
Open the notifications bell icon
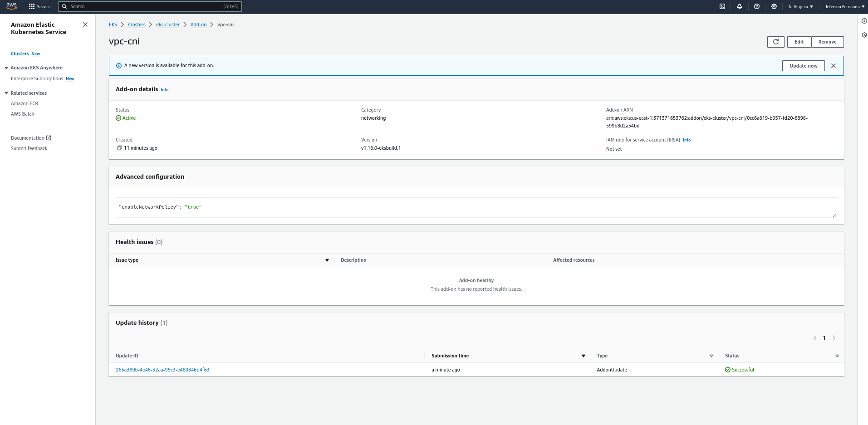(740, 6)
